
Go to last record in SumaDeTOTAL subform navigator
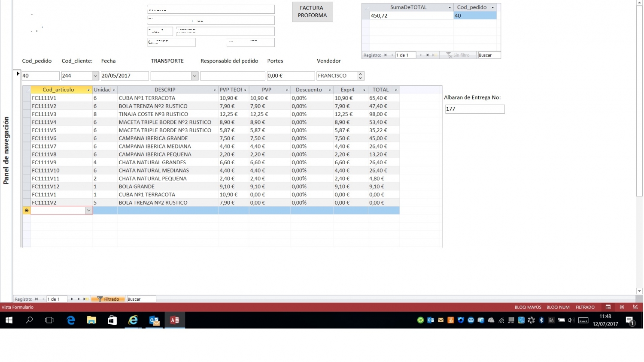(428, 55)
